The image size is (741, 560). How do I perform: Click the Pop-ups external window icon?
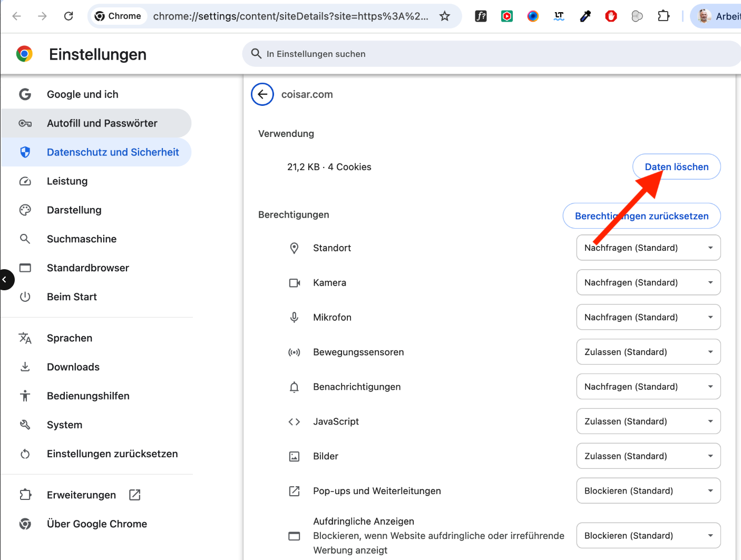294,491
